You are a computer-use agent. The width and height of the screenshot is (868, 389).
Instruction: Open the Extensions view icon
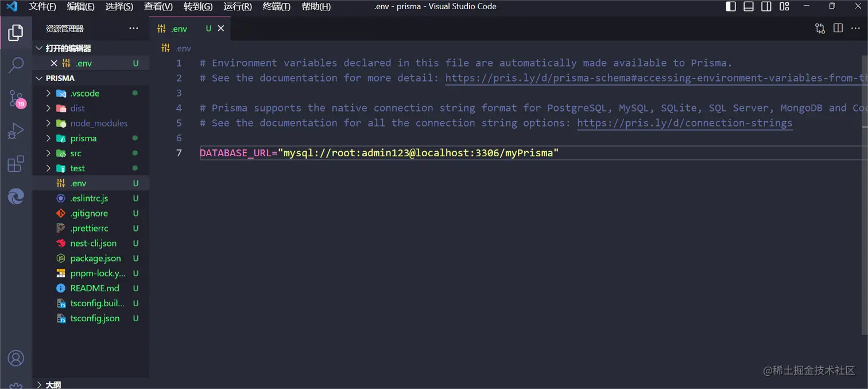click(16, 164)
